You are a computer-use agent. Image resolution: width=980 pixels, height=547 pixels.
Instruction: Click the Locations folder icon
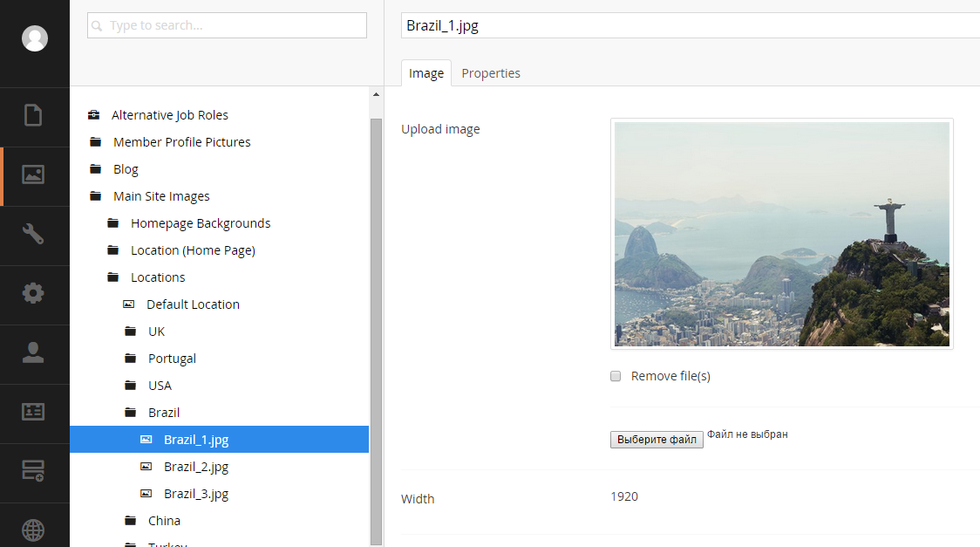coord(113,277)
